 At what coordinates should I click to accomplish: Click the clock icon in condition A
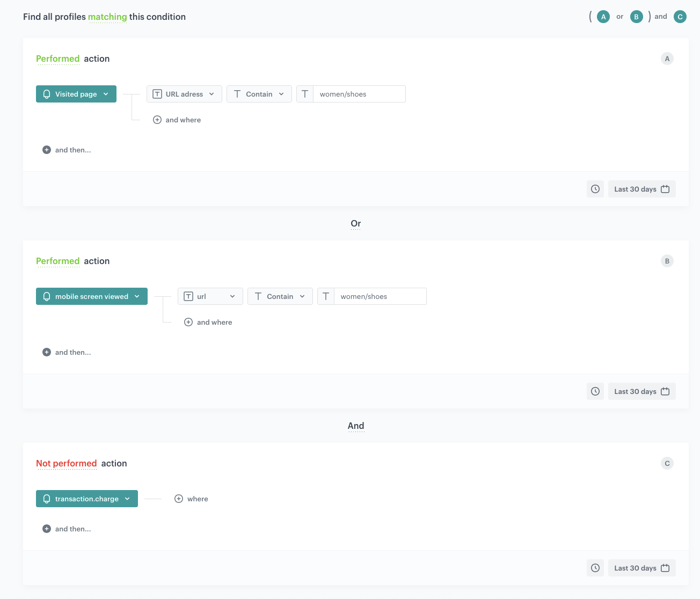click(595, 188)
